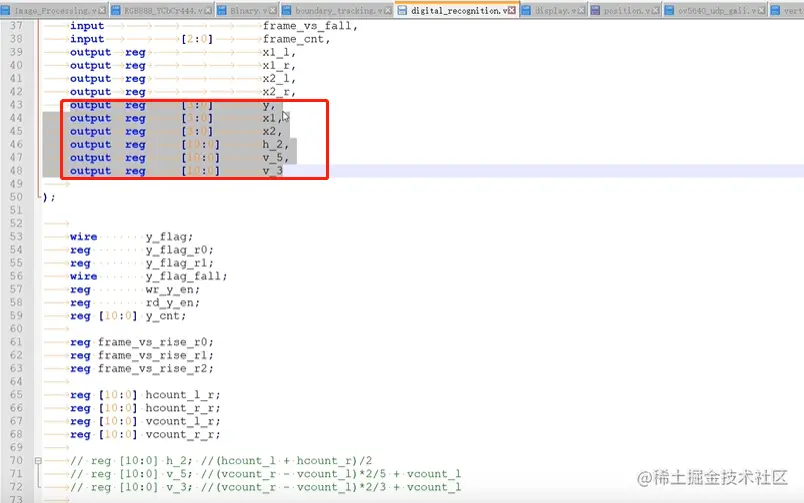
Task: Click the vcount_l_r declaration
Action: [x=183, y=421]
